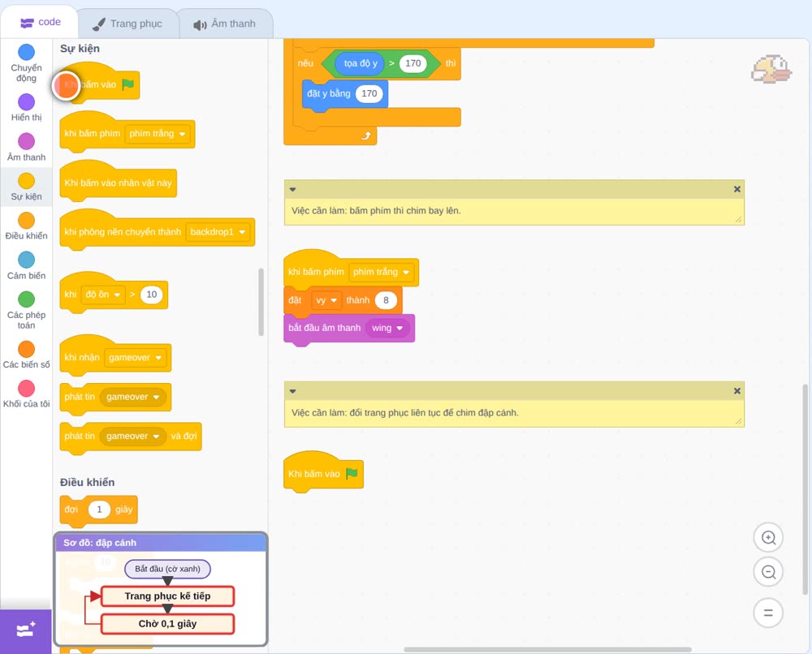The width and height of the screenshot is (812, 654).
Task: Open the Âm thanh block category
Action: (26, 148)
